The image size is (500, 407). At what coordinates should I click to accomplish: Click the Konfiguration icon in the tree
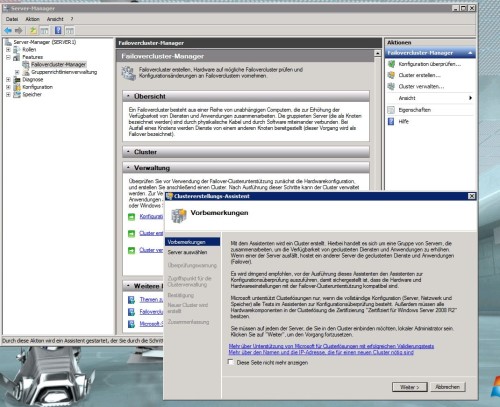click(17, 87)
